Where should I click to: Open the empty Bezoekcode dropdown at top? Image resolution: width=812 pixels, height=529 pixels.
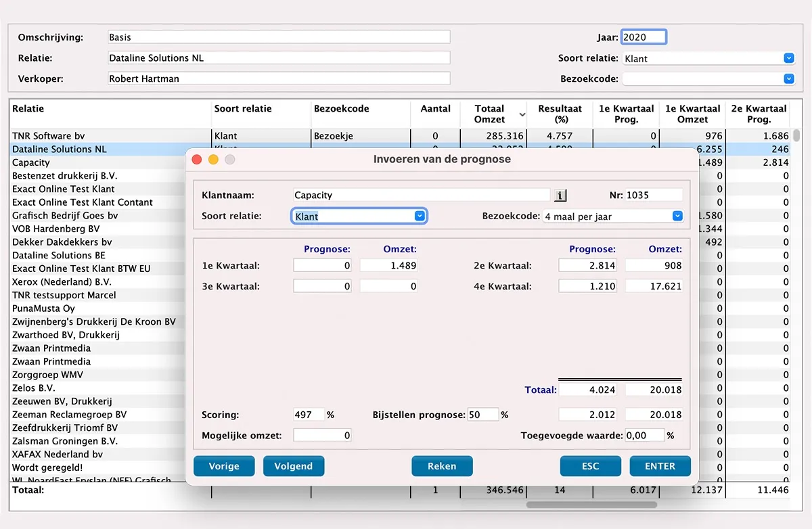pos(788,79)
